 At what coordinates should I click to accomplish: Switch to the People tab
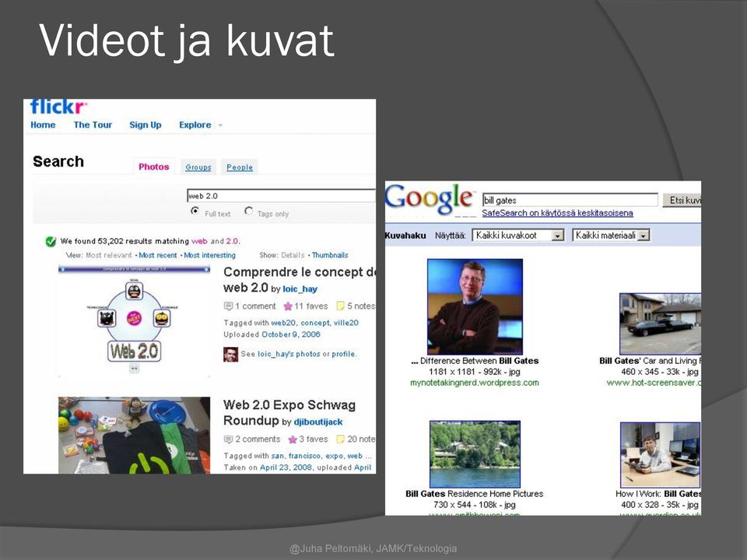click(240, 167)
